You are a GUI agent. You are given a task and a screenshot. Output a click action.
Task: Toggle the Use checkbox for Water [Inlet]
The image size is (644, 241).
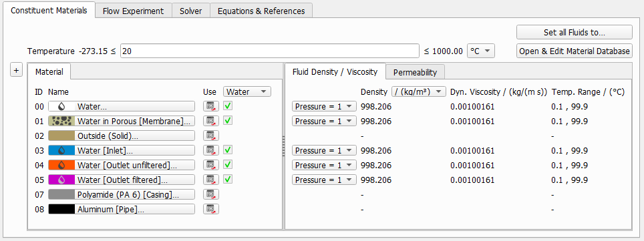(228, 150)
